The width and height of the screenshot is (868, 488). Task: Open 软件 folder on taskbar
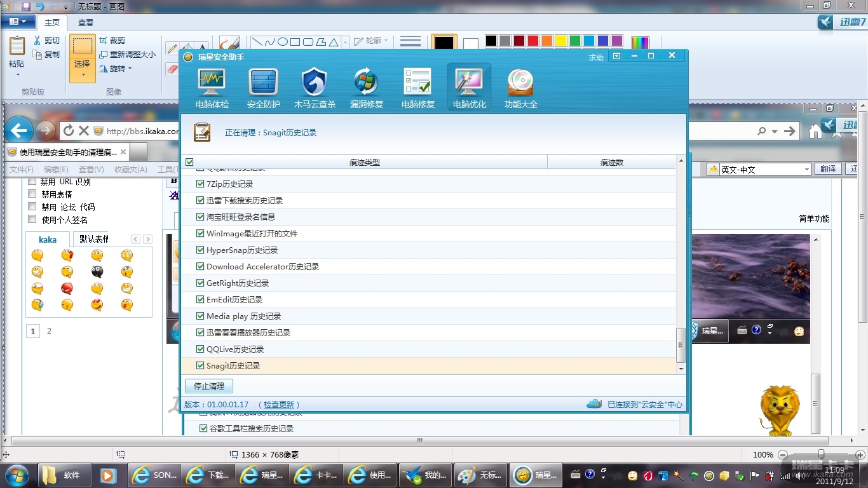[64, 475]
